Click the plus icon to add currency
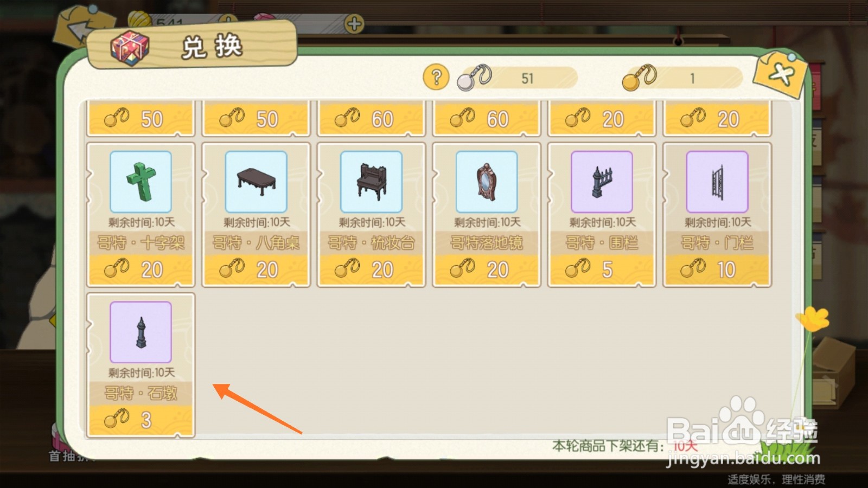The width and height of the screenshot is (868, 488). (354, 24)
